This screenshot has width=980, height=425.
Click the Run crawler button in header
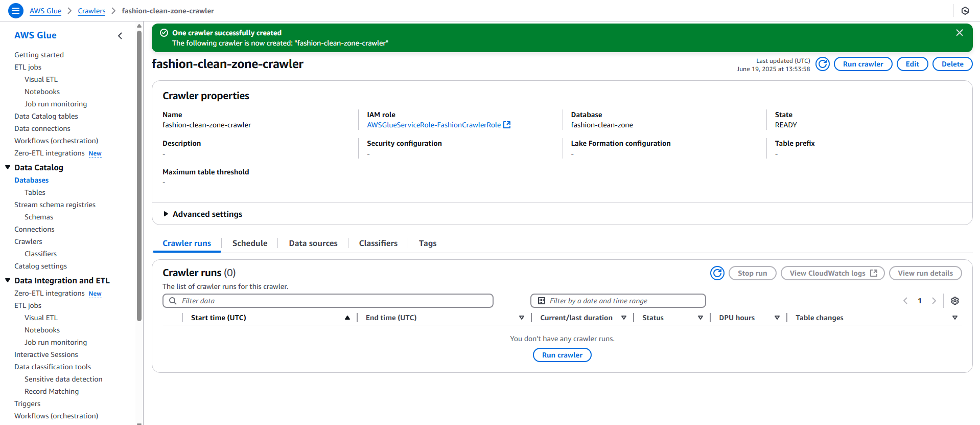863,64
